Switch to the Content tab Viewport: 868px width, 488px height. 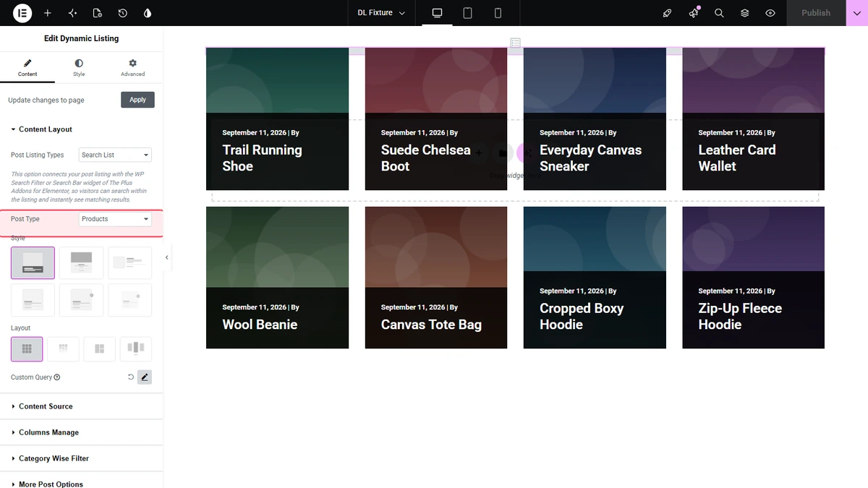pos(27,68)
